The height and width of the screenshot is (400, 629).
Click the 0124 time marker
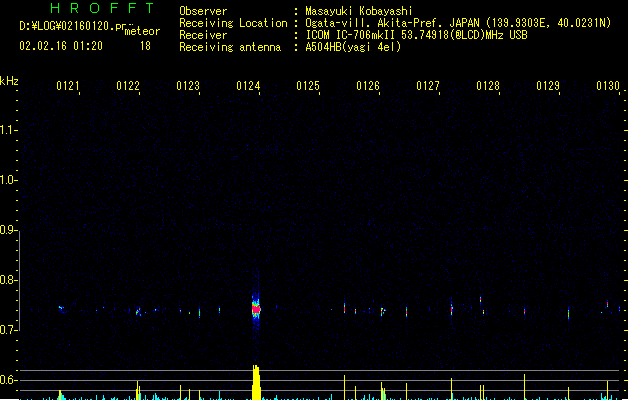pos(248,86)
